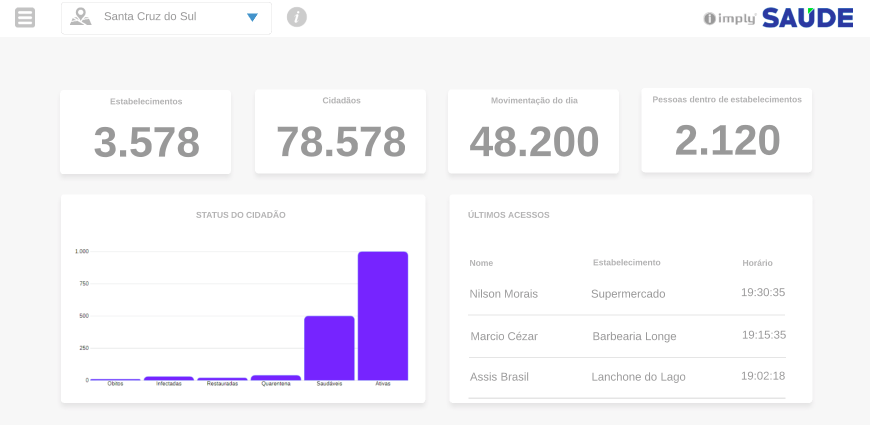870x425 pixels.
Task: Click the Saudáveis bar in chart
Action: pyautogui.click(x=329, y=347)
